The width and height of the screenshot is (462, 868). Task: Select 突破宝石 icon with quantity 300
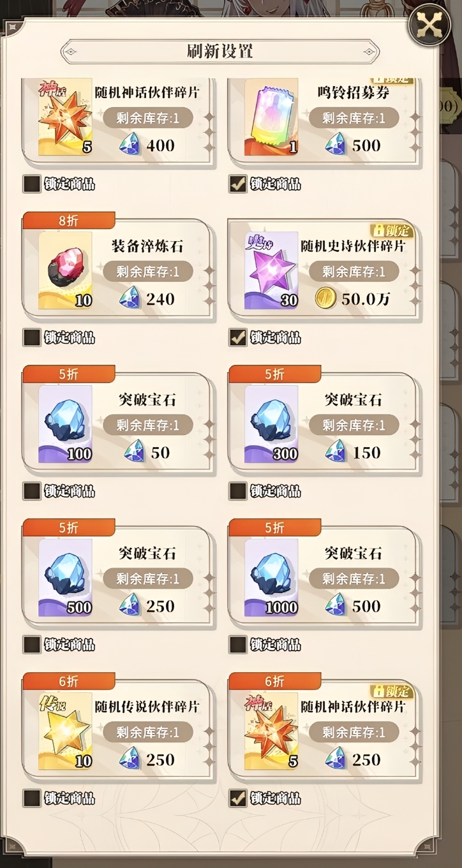point(272,424)
